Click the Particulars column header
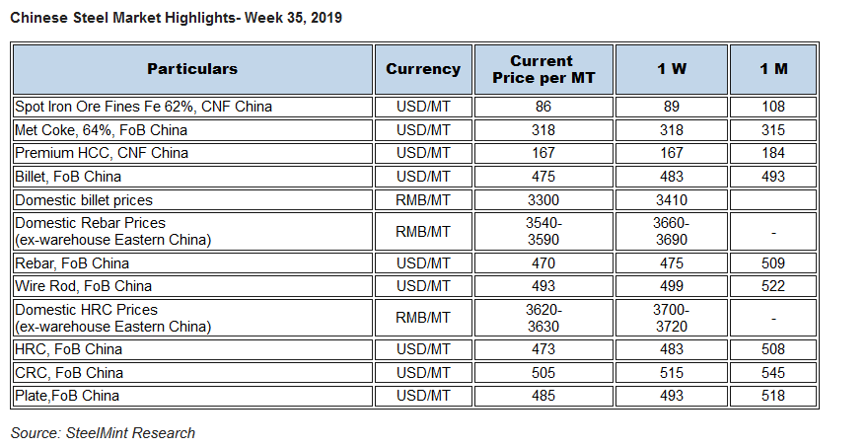 click(x=192, y=69)
